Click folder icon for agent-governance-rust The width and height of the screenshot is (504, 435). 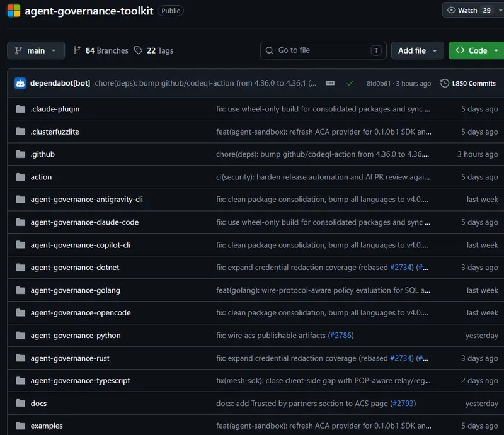(x=21, y=358)
